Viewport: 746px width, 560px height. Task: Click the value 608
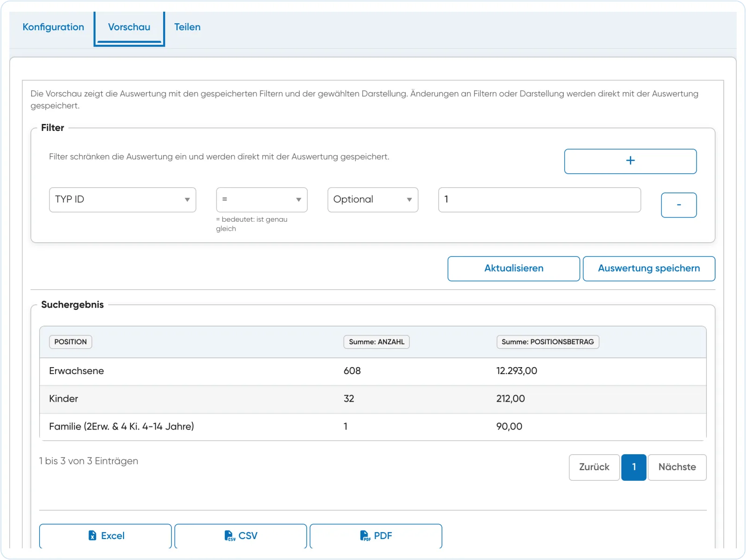tap(352, 371)
